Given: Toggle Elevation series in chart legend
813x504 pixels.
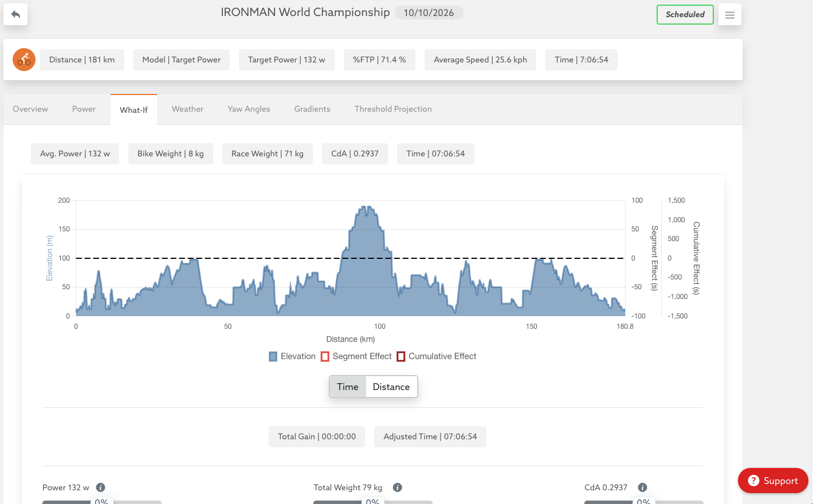Looking at the screenshot, I should point(292,356).
